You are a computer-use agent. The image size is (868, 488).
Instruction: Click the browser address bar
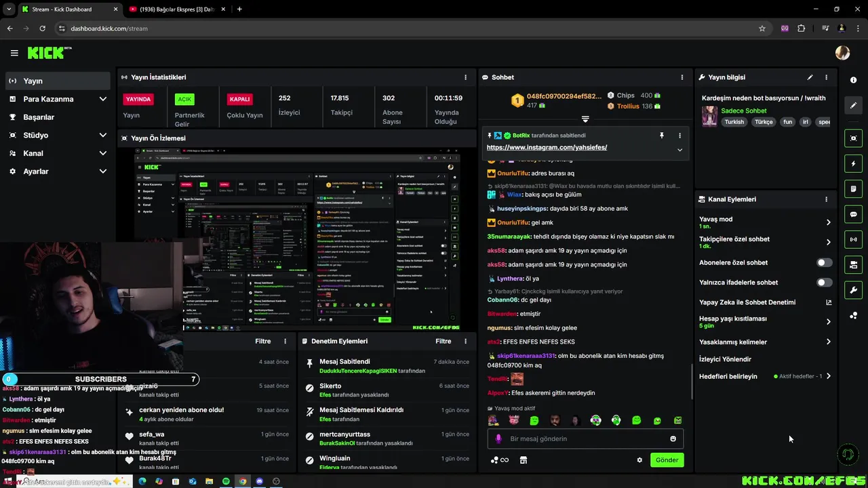pyautogui.click(x=407, y=28)
